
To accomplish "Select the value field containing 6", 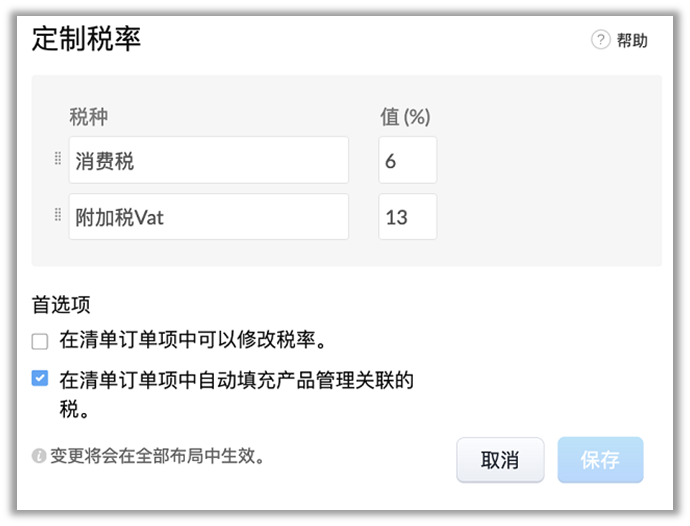I will (x=407, y=160).
